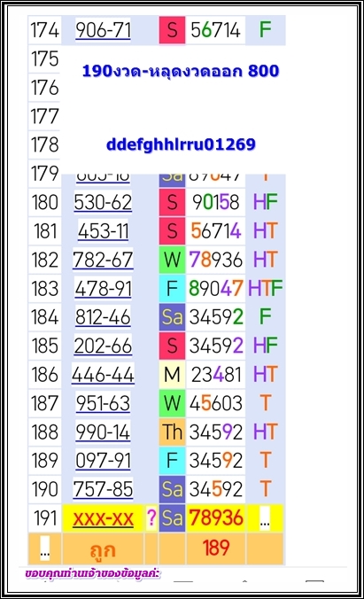
Task: Select row number 185
Action: click(44, 346)
